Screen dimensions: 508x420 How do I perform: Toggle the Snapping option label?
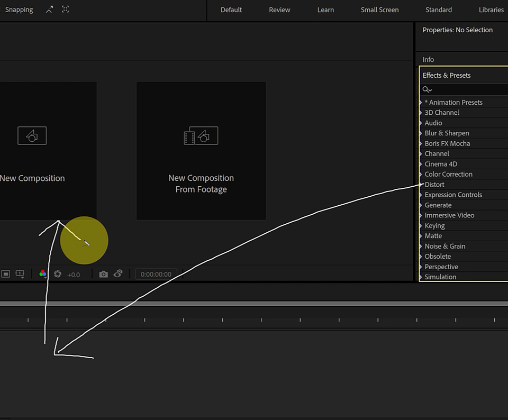click(19, 10)
